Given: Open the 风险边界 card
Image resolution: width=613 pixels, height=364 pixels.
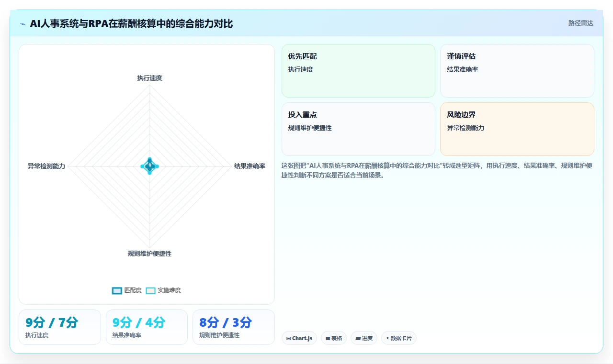Looking at the screenshot, I should (x=517, y=129).
